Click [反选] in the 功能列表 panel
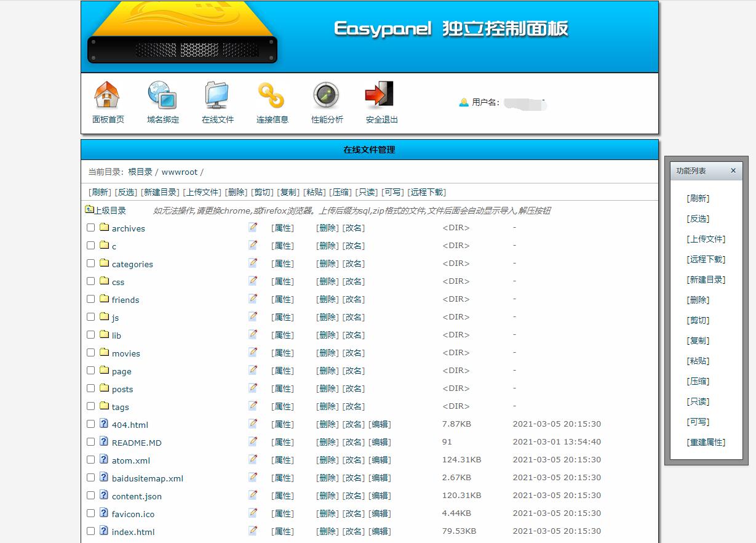This screenshot has width=756, height=543. (x=698, y=219)
